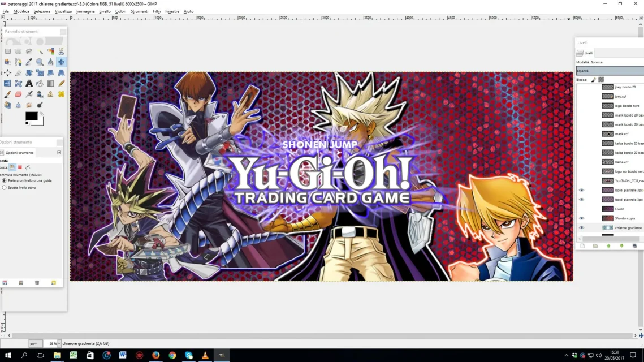Select the Flip tool
644x362 pixels.
click(8, 83)
